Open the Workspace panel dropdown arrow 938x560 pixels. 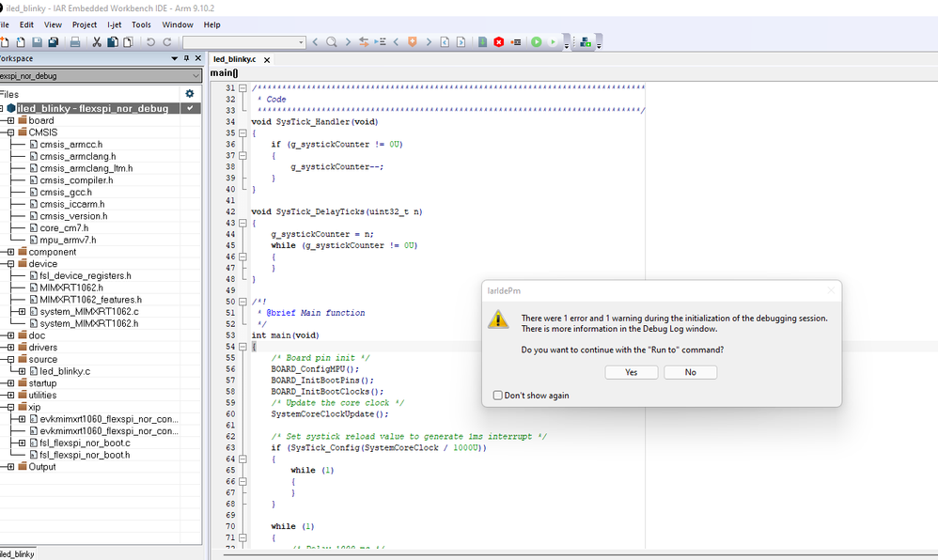point(175,58)
